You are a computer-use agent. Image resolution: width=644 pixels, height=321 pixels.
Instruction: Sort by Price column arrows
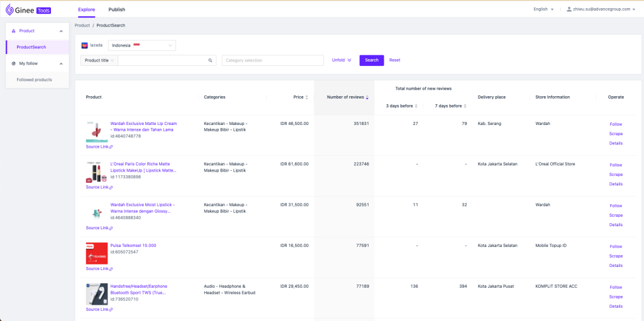[307, 97]
